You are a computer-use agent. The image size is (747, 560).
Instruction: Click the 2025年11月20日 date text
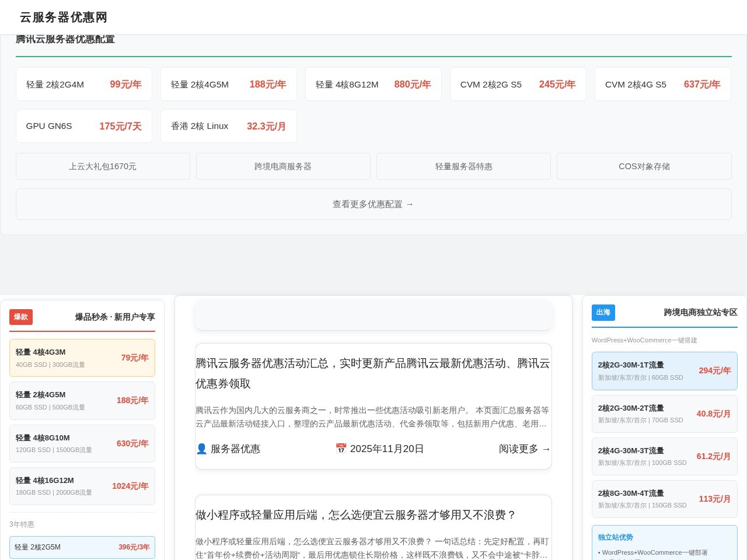pyautogui.click(x=387, y=449)
